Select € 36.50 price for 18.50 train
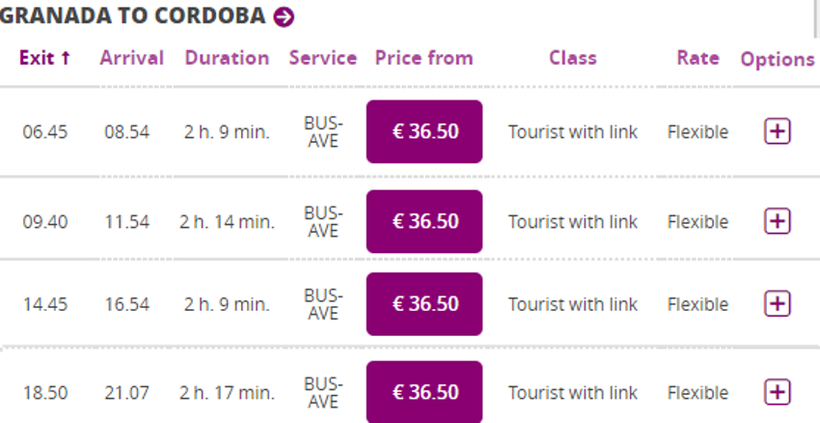Screen dimensions: 820x423 coord(424,392)
